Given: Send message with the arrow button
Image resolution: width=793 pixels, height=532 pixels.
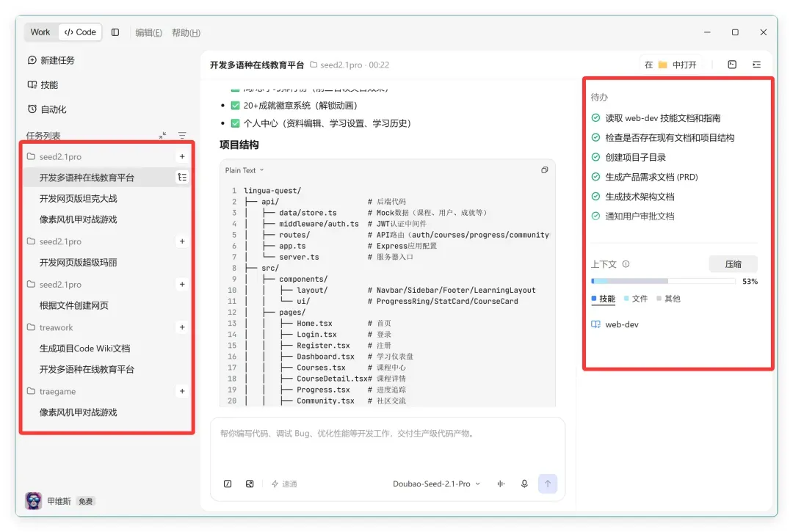Looking at the screenshot, I should (x=548, y=484).
